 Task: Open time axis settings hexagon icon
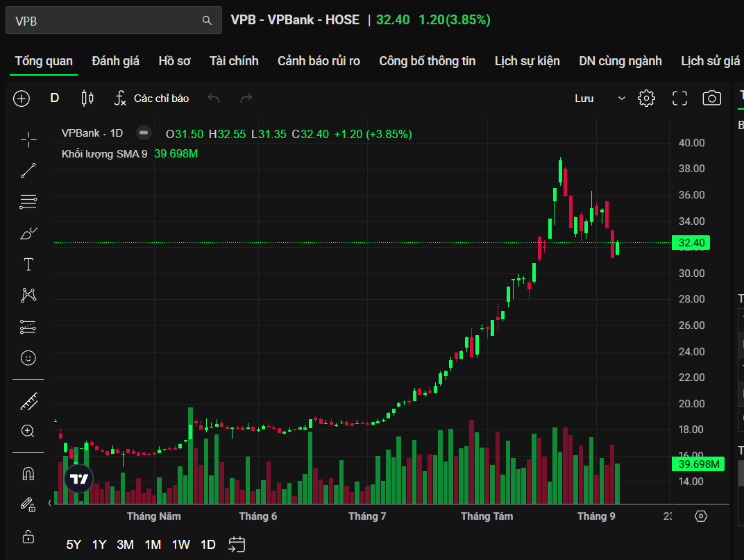[701, 516]
